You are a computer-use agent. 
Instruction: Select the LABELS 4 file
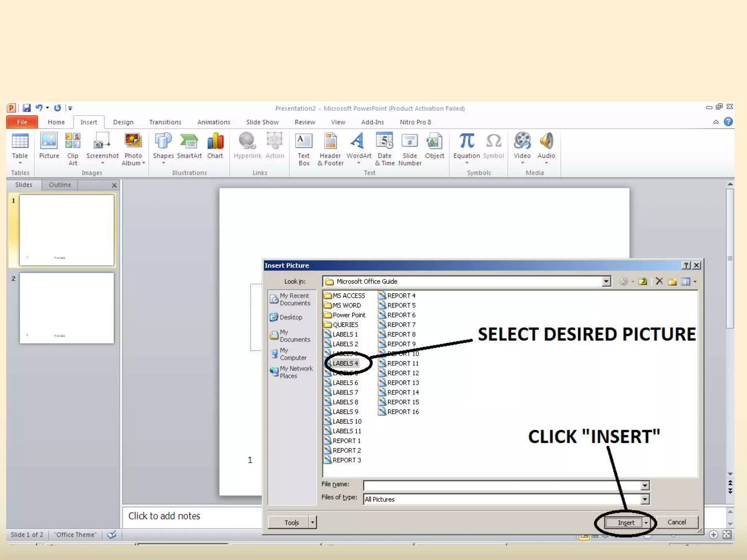tap(345, 363)
